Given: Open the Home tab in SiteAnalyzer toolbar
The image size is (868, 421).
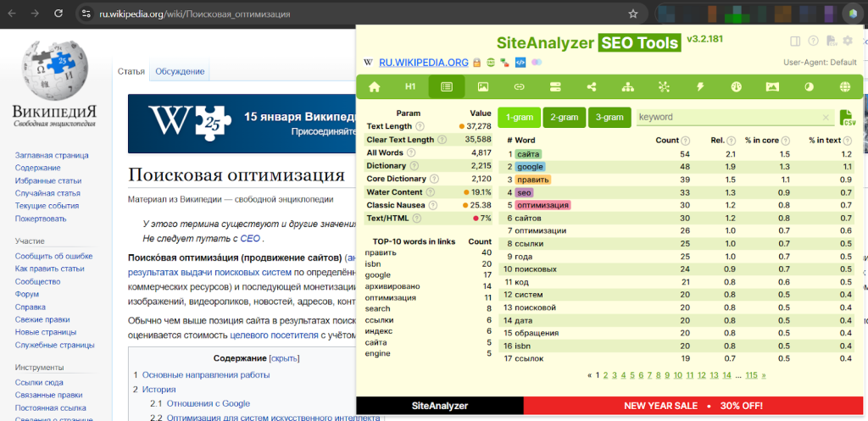Looking at the screenshot, I should 374,86.
